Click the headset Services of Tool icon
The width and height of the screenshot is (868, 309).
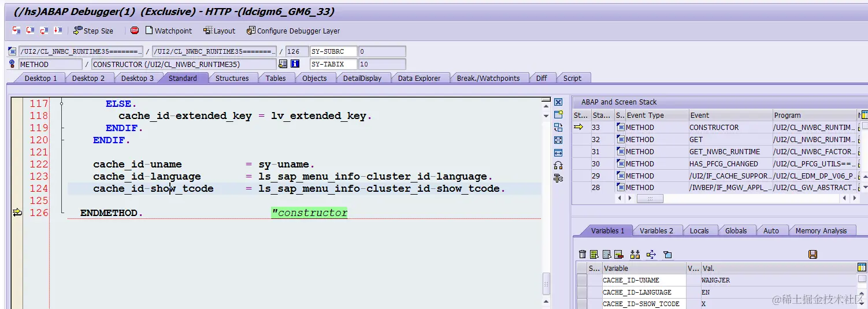coord(558,166)
